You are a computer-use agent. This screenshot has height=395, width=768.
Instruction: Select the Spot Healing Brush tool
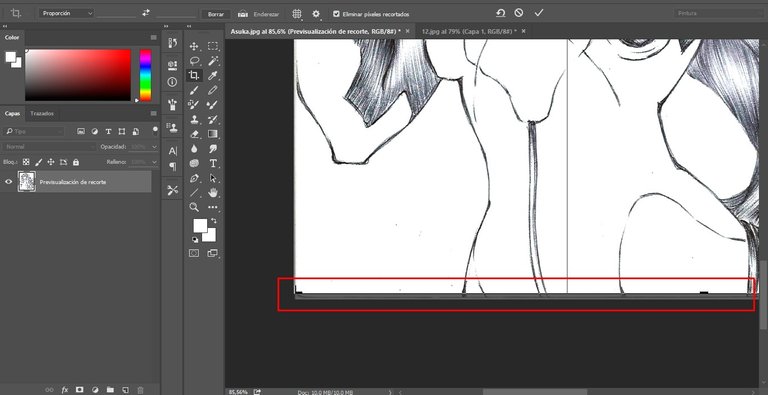click(x=194, y=104)
